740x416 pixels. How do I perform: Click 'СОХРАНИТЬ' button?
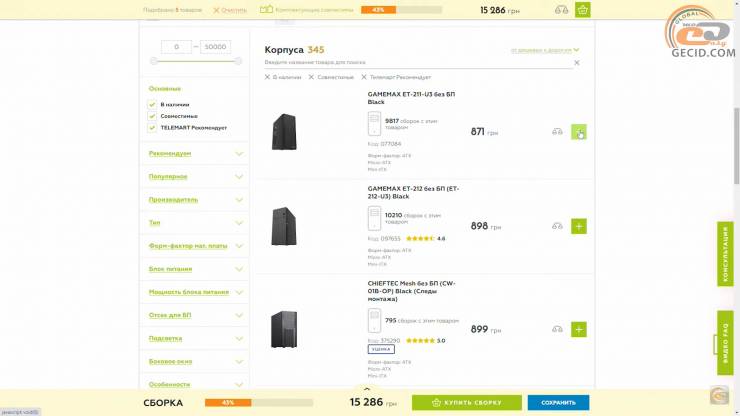(558, 403)
